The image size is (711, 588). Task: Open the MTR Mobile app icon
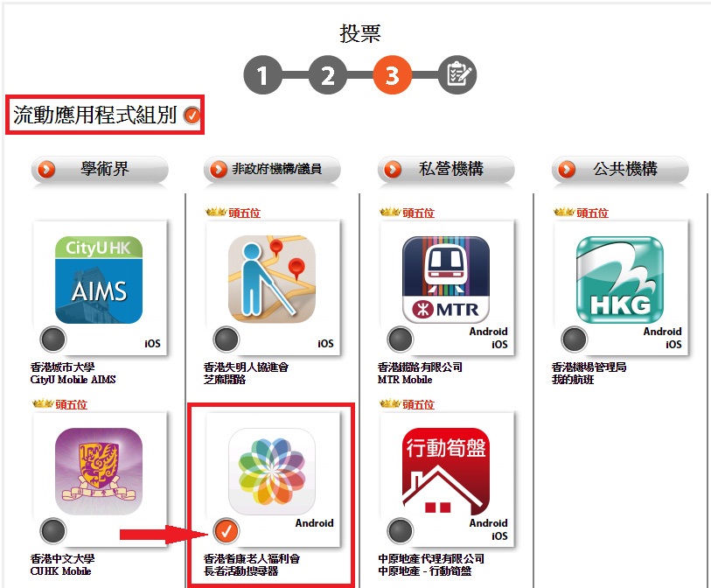[446, 279]
